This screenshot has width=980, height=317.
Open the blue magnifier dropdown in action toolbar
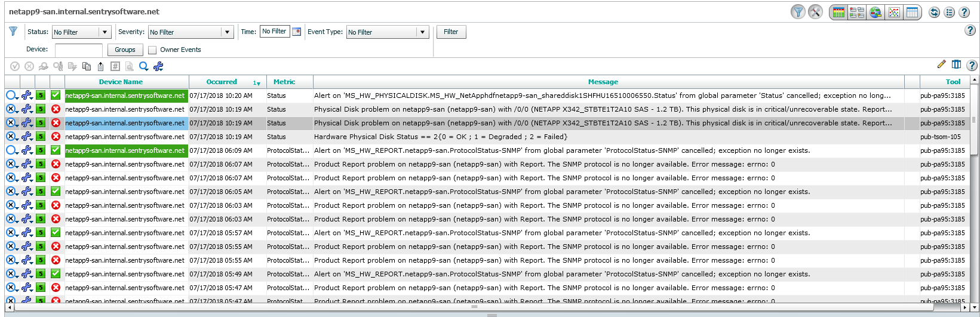tap(144, 66)
